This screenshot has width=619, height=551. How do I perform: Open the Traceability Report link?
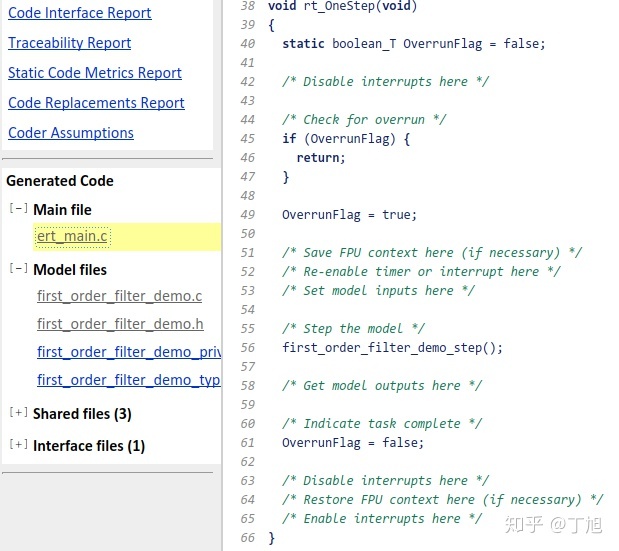(x=70, y=43)
